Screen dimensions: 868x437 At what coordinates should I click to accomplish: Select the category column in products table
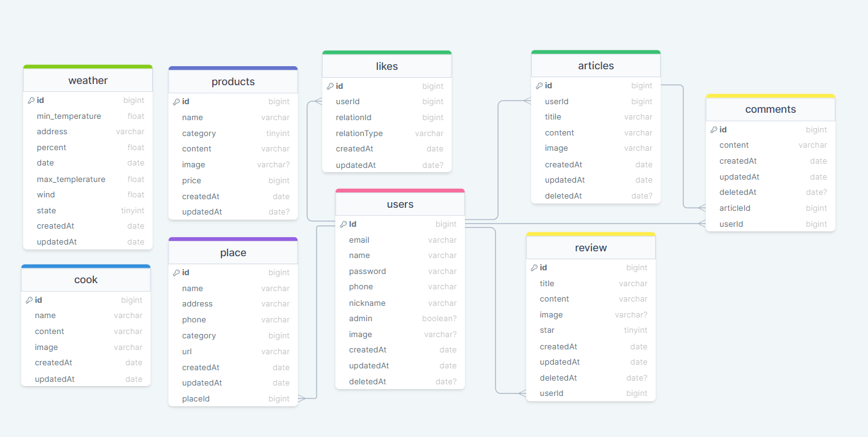click(x=233, y=134)
